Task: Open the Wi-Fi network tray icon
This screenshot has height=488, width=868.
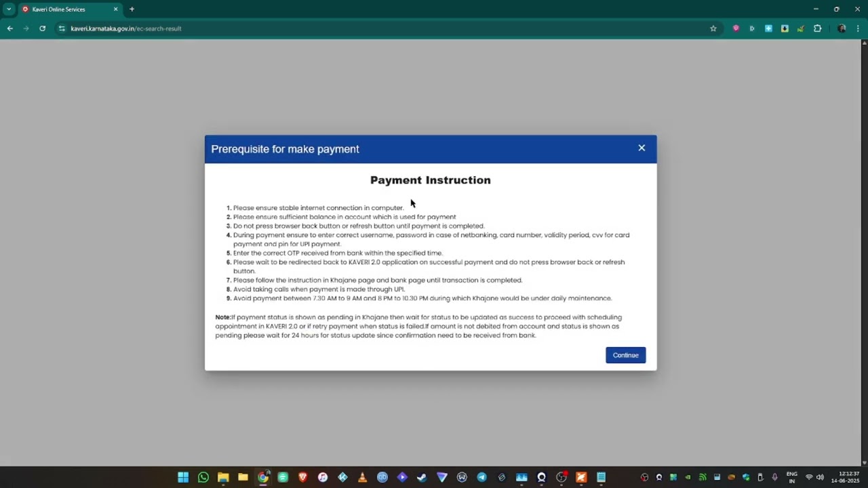Action: 809,477
